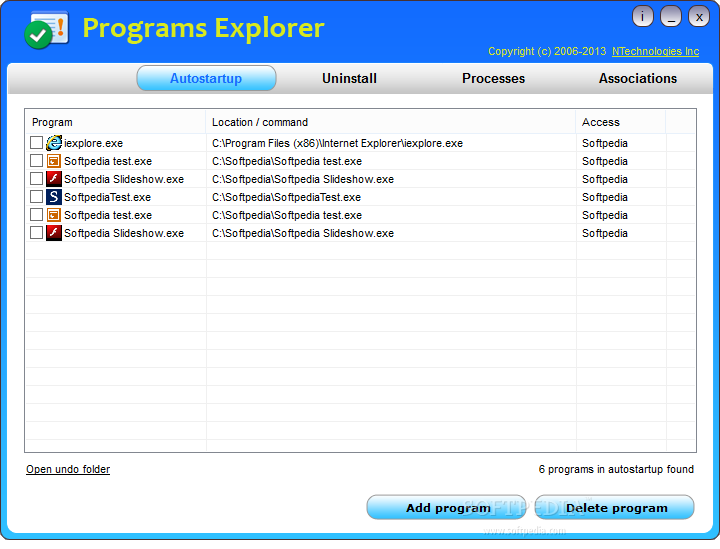Click the last C:\Softpedia\Softpedia Slideshow.exe path
The width and height of the screenshot is (720, 549).
tap(303, 233)
